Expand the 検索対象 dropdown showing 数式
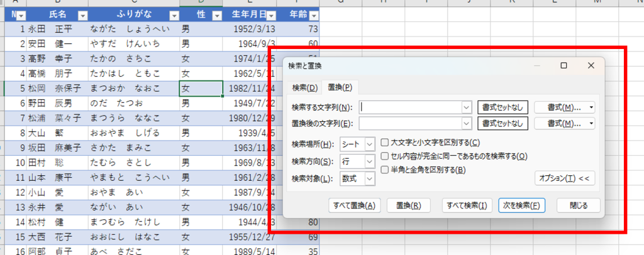Image resolution: width=644 pixels, height=255 pixels. [x=369, y=179]
